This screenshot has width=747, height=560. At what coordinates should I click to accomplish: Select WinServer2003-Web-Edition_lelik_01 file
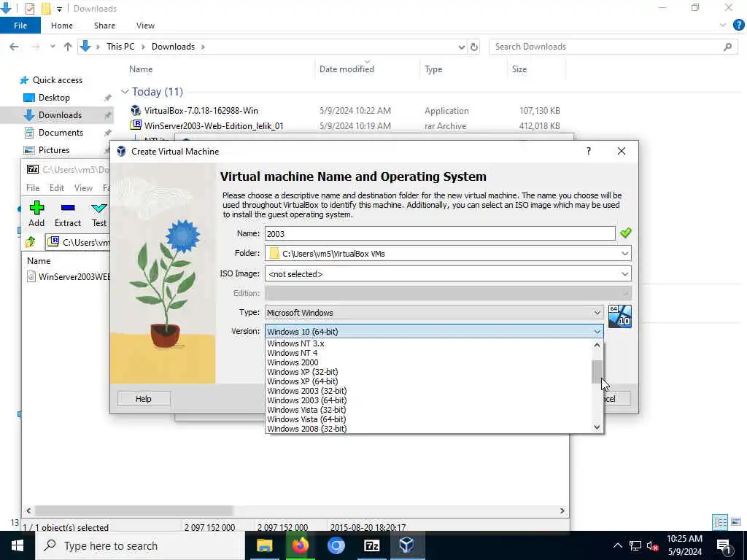coord(214,125)
